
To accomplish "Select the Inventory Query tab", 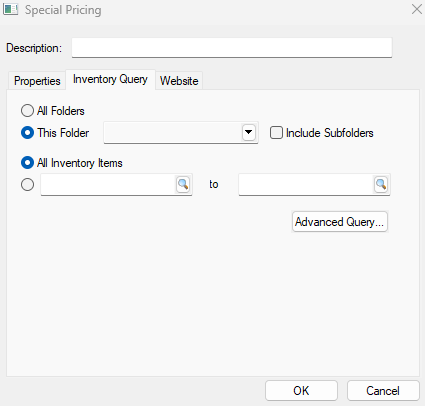I will [x=110, y=79].
